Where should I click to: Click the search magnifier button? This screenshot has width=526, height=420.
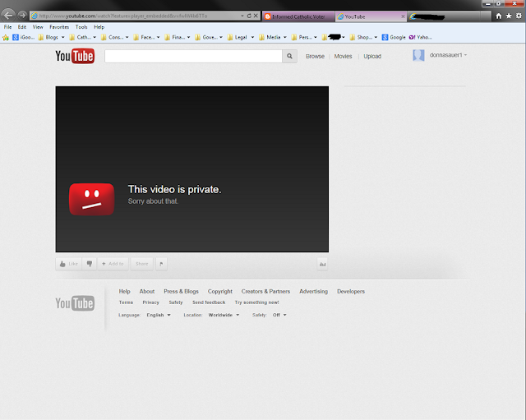tap(289, 57)
